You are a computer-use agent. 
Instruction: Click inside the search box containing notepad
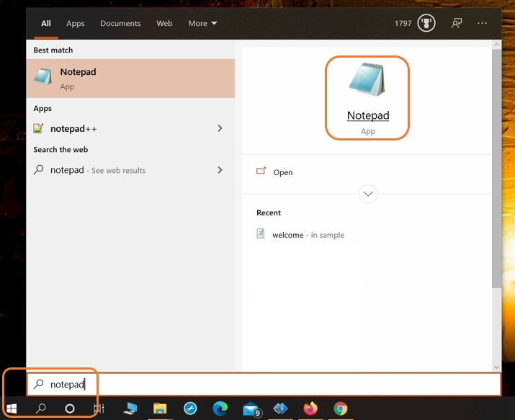click(x=264, y=384)
